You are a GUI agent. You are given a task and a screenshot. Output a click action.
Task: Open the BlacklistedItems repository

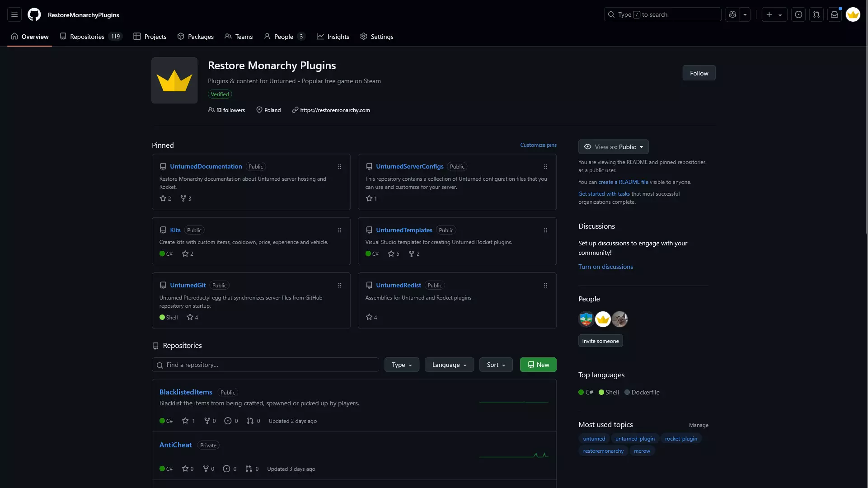pyautogui.click(x=186, y=392)
